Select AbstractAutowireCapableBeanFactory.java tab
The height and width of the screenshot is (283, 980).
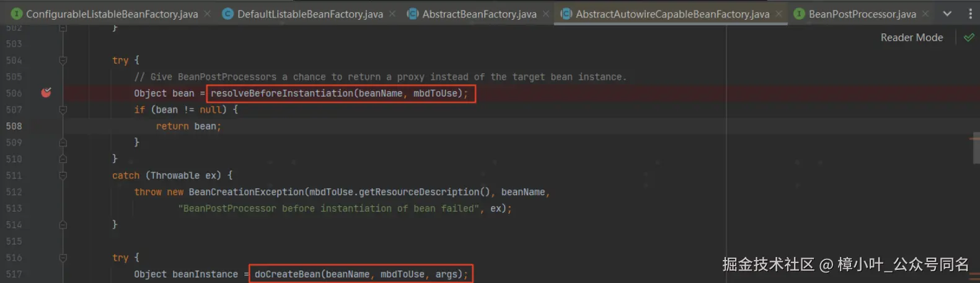(x=673, y=14)
